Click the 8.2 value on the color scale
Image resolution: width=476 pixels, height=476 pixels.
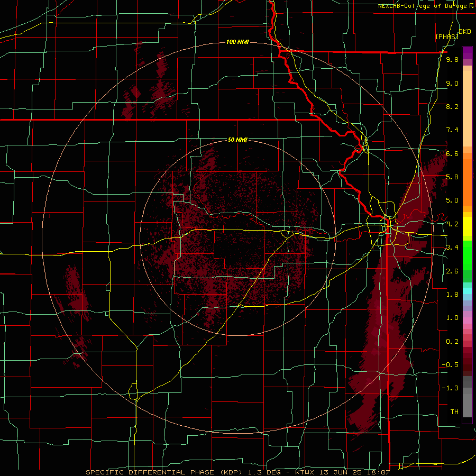click(452, 106)
